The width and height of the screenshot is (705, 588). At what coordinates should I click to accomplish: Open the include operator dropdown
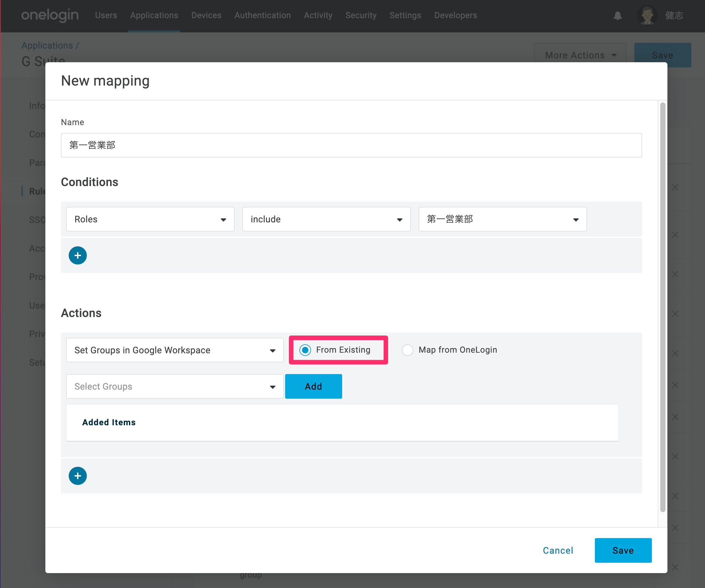[x=326, y=219]
